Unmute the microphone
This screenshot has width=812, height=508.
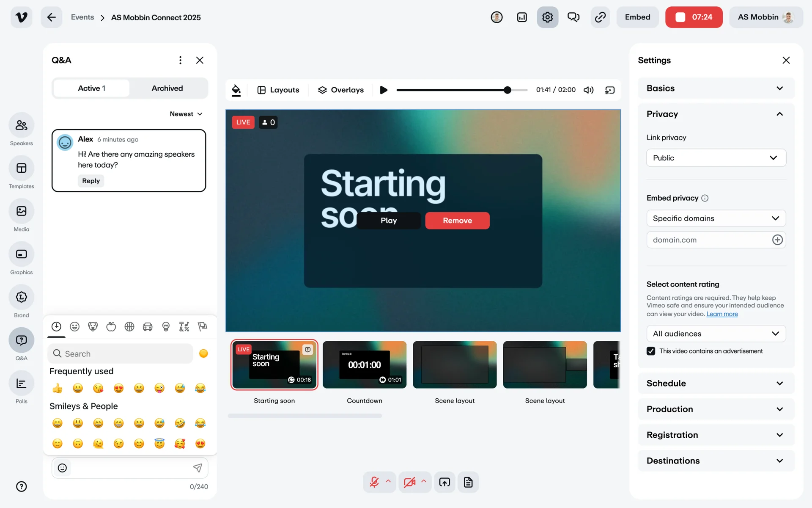click(x=374, y=482)
